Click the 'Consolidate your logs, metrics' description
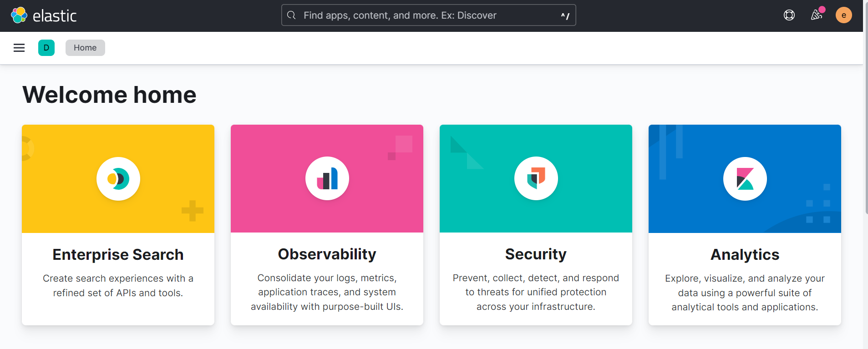Viewport: 868px width, 349px height. coord(327,292)
